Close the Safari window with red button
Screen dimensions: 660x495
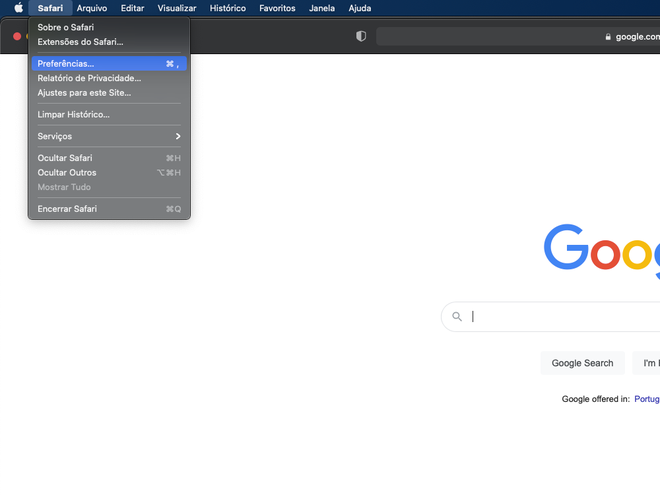pos(17,36)
